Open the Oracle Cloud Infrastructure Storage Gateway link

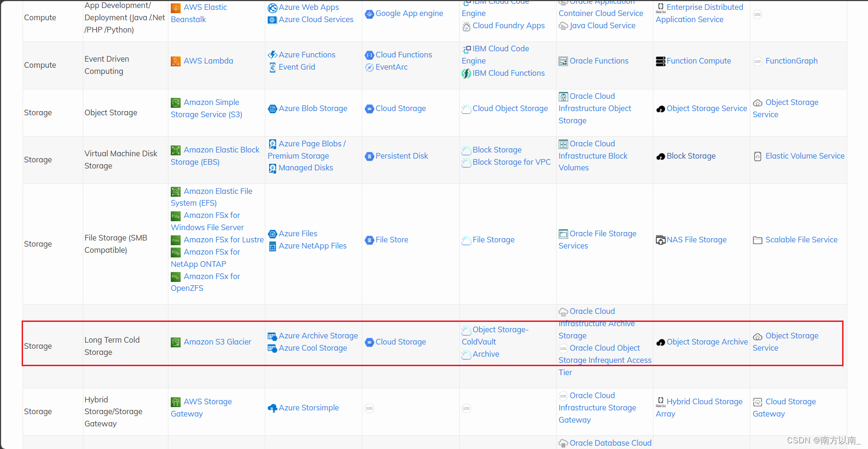597,408
